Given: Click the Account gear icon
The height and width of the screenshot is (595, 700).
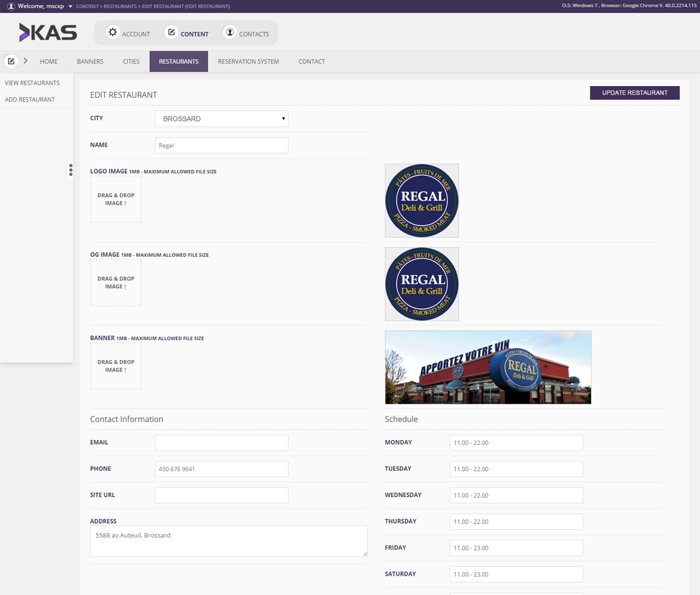Looking at the screenshot, I should point(113,32).
